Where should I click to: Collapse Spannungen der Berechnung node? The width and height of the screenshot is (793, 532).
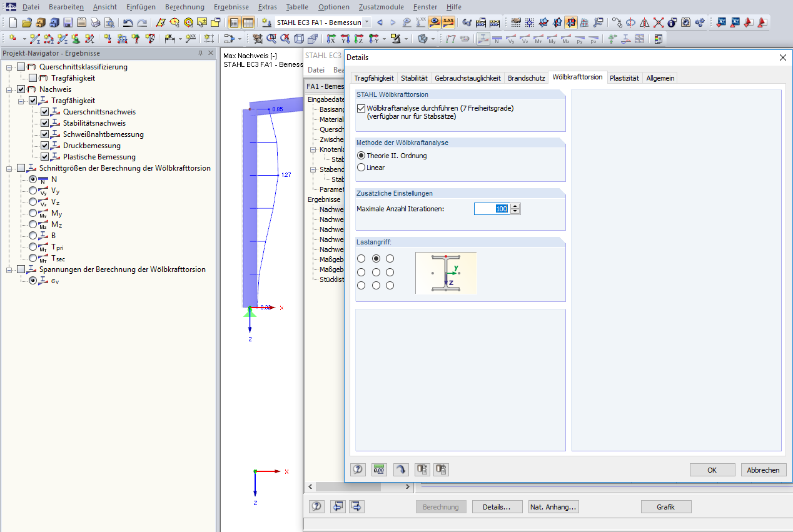(9, 269)
